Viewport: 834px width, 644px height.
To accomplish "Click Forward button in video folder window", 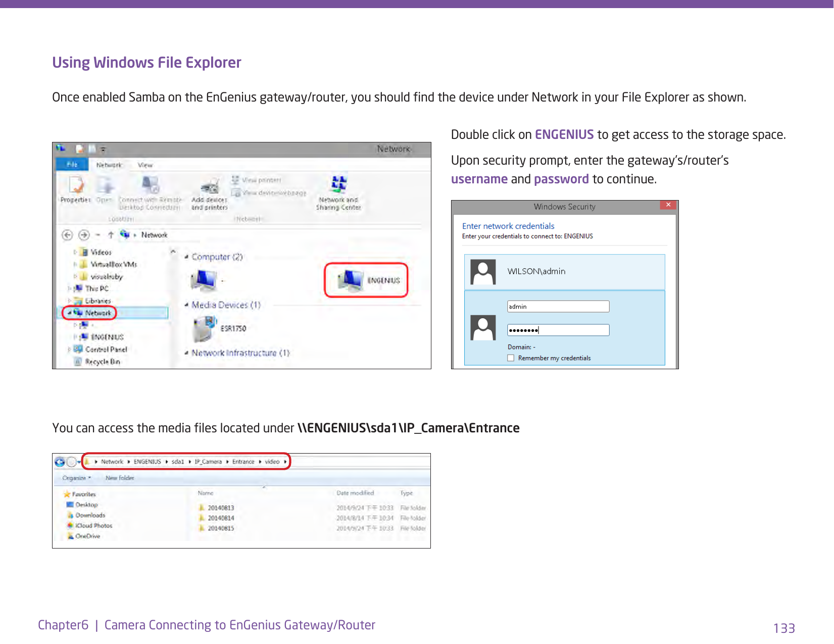I will tap(72, 462).
